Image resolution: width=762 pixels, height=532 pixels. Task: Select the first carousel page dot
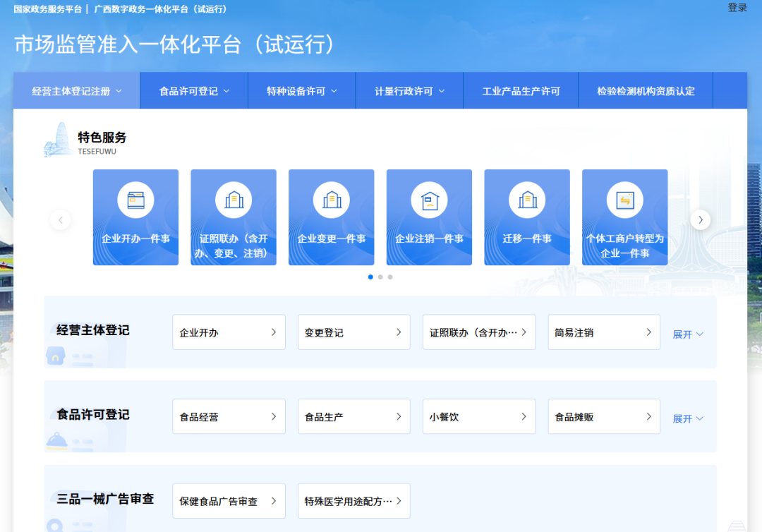point(370,277)
